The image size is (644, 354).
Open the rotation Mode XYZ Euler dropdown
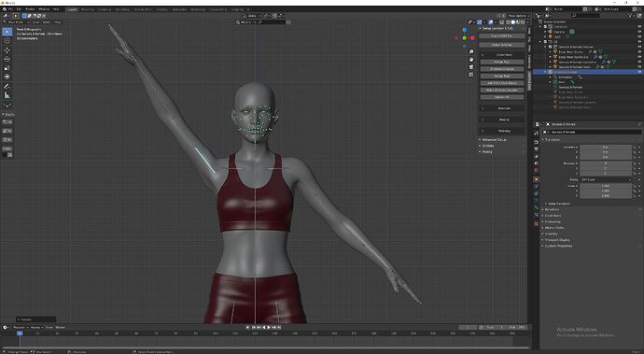606,179
